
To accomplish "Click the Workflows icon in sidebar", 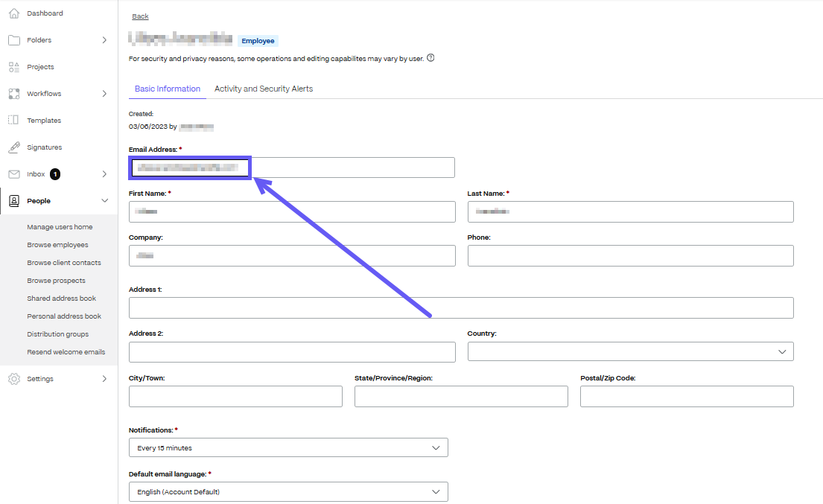I will tap(13, 94).
